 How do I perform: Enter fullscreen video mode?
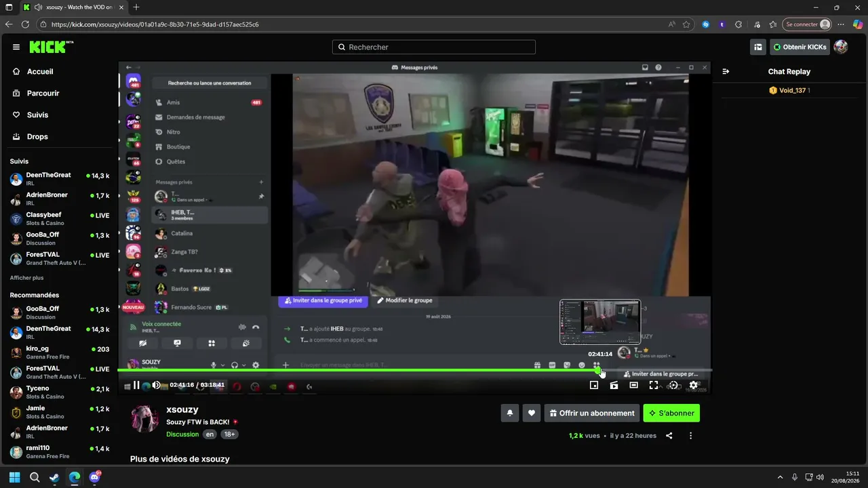pyautogui.click(x=654, y=385)
